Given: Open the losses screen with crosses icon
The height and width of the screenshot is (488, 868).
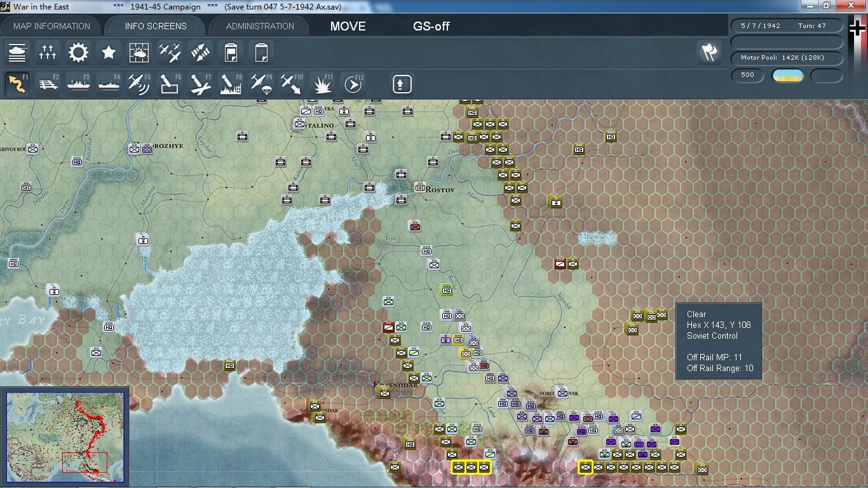Looking at the screenshot, I should pos(48,52).
